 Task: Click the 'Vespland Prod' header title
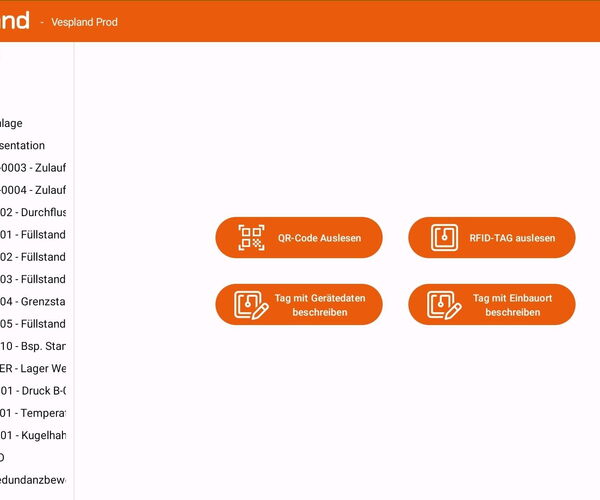click(84, 22)
